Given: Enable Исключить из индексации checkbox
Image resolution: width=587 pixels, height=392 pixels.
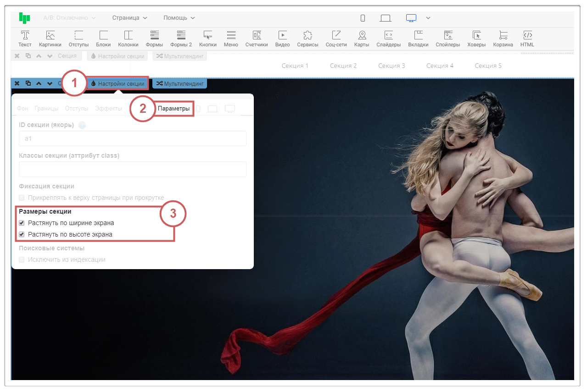Looking at the screenshot, I should [x=22, y=260].
